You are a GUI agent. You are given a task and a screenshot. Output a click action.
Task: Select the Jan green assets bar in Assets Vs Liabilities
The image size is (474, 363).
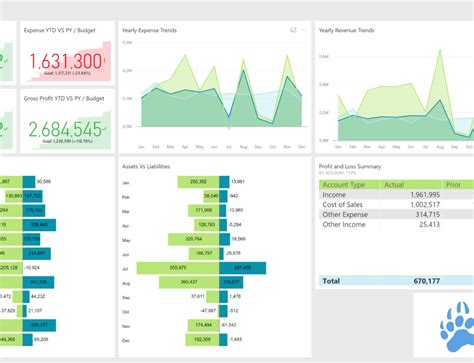198,182
